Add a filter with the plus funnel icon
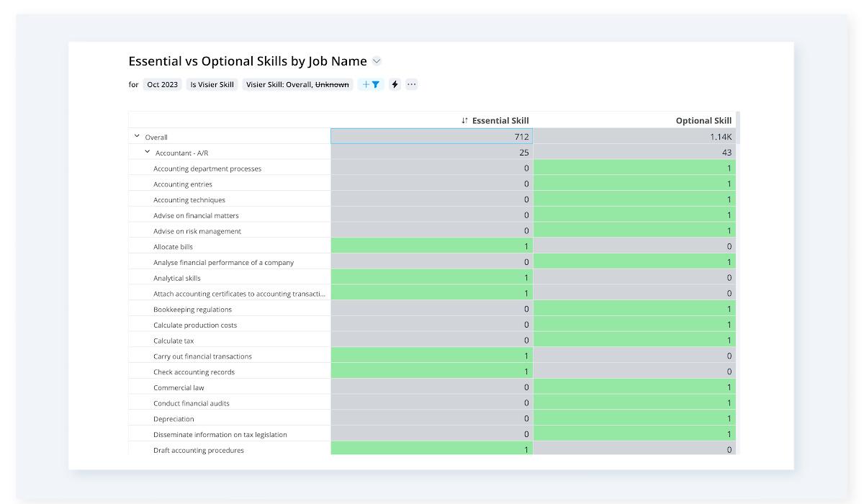Image resolution: width=864 pixels, height=504 pixels. point(371,84)
